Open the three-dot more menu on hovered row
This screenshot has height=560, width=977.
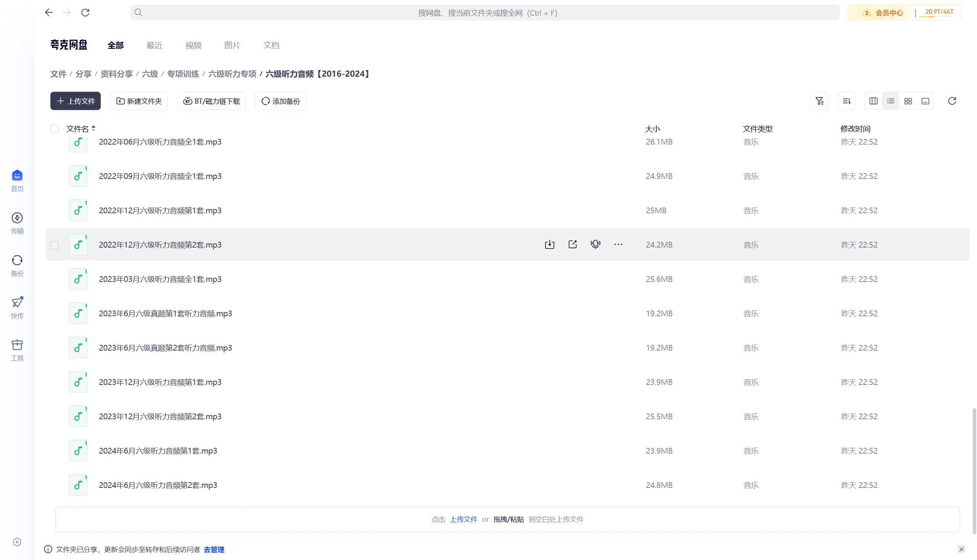tap(618, 245)
